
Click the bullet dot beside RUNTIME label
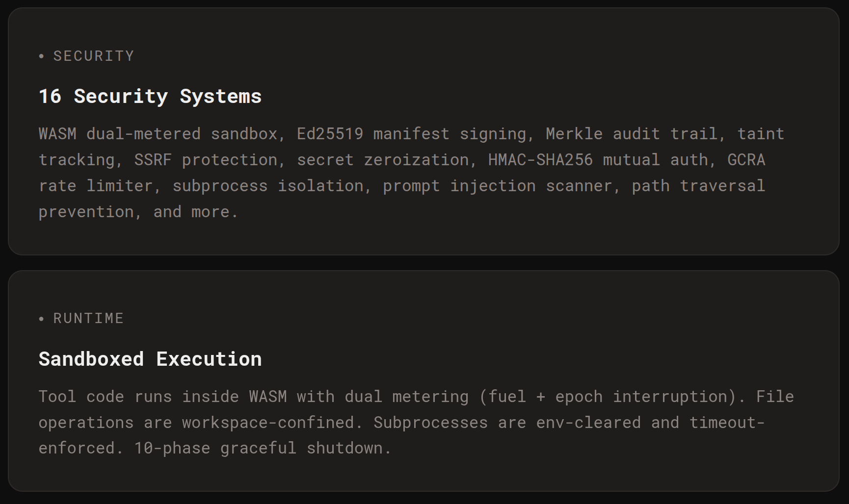point(42,319)
